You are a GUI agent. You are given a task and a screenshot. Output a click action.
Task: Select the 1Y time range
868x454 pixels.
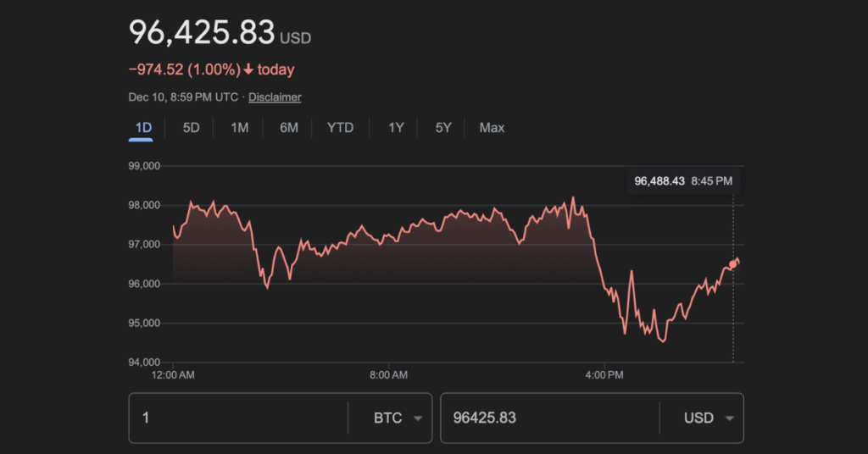pyautogui.click(x=396, y=128)
